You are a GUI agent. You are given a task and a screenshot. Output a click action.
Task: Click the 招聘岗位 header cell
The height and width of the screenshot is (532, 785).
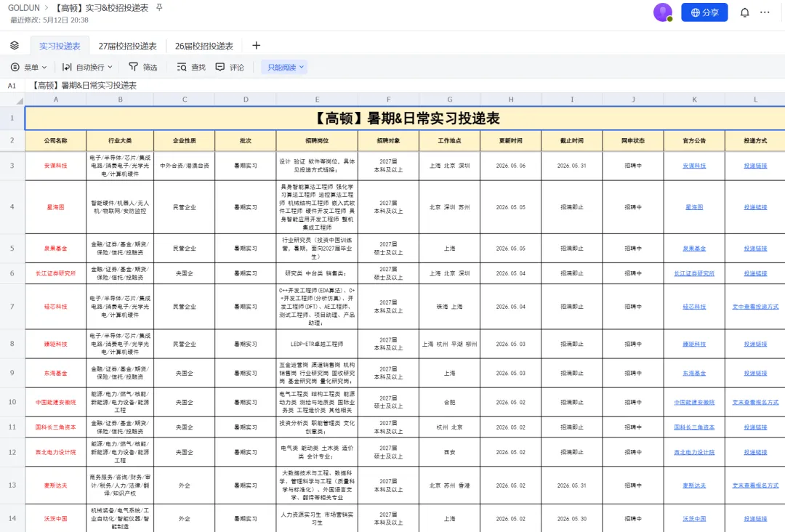(x=317, y=141)
